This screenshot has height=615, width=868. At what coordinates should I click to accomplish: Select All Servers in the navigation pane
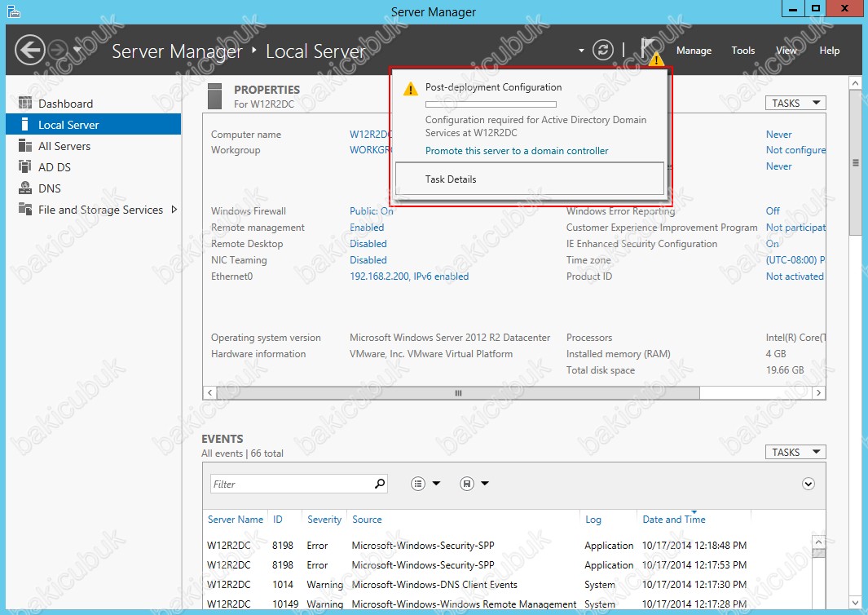tap(93, 146)
